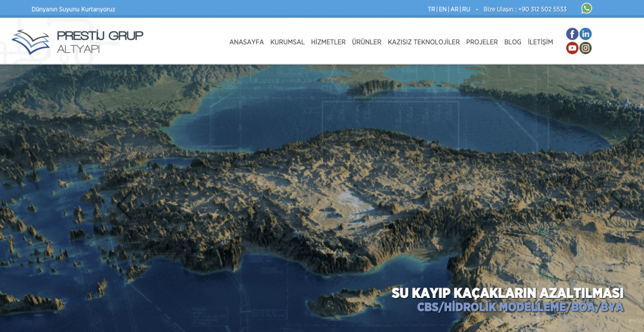
Task: Open the BLOG menu item
Action: coord(513,42)
